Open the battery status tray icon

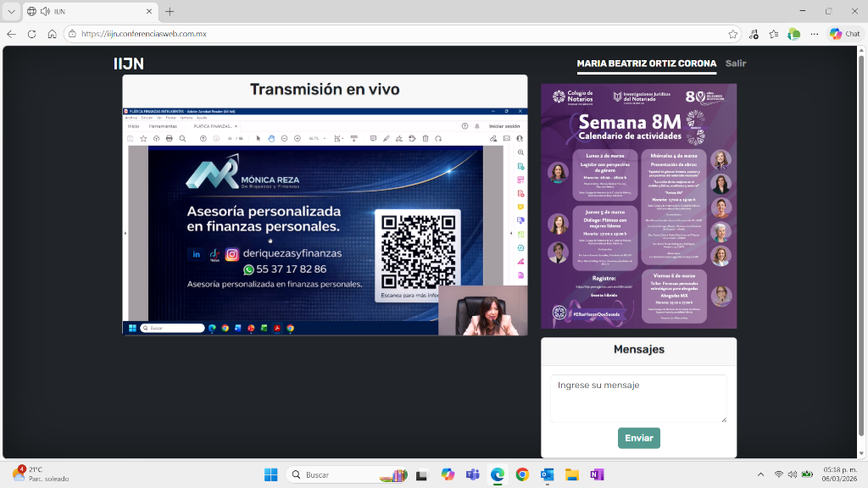[808, 474]
